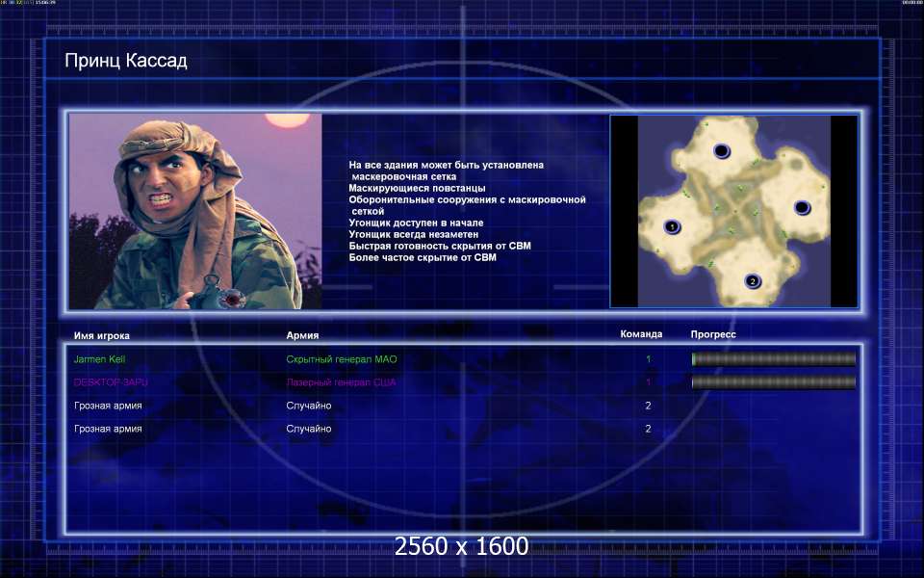Screen dimensions: 924x578
Task: Select the upper 'Грозная армия' player name
Action: point(108,406)
